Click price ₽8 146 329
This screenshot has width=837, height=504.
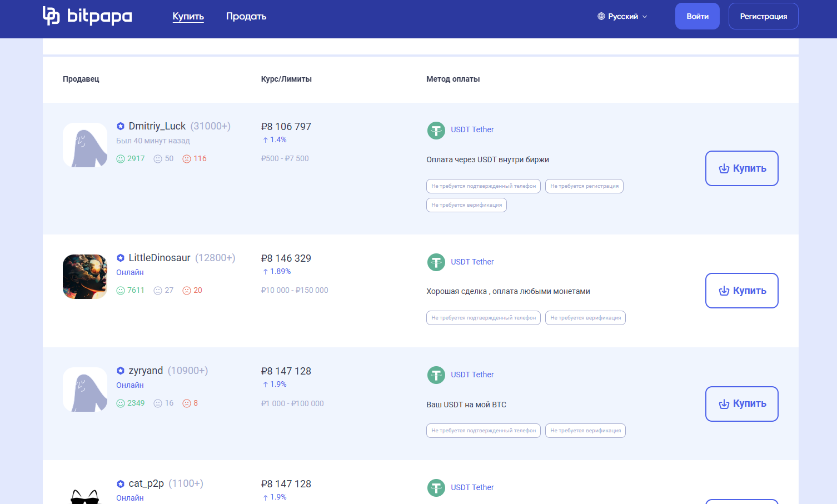286,258
